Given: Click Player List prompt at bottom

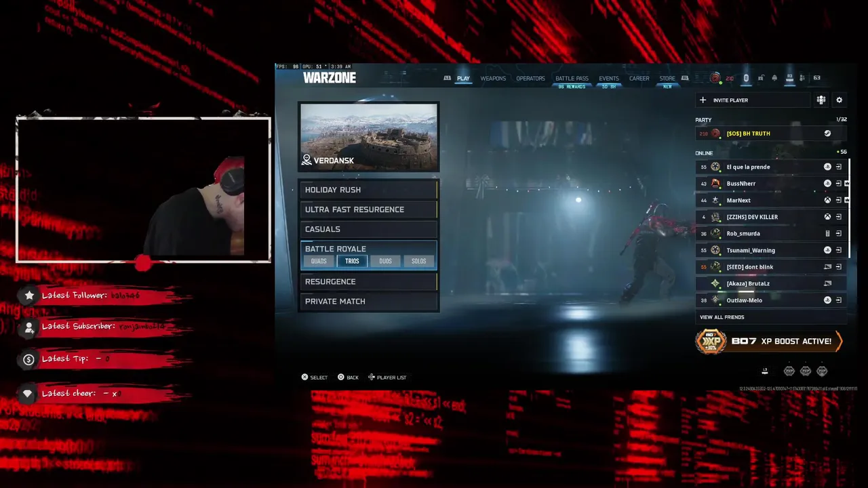Looking at the screenshot, I should pos(387,378).
